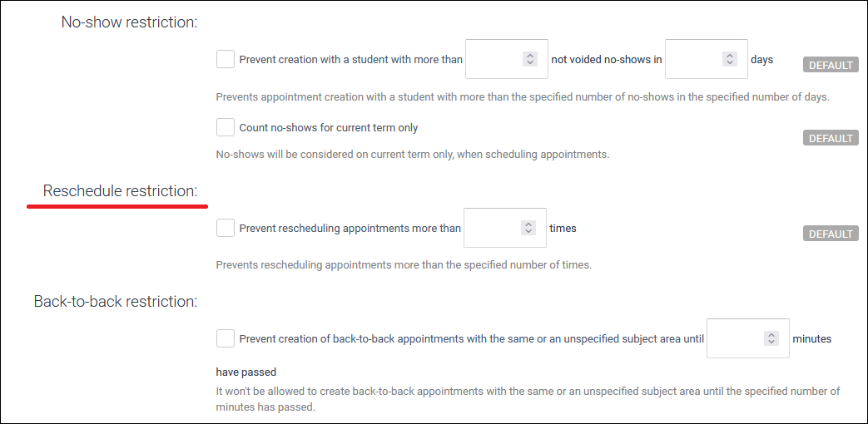
Task: Focus the reschedule times number input
Action: 494,228
